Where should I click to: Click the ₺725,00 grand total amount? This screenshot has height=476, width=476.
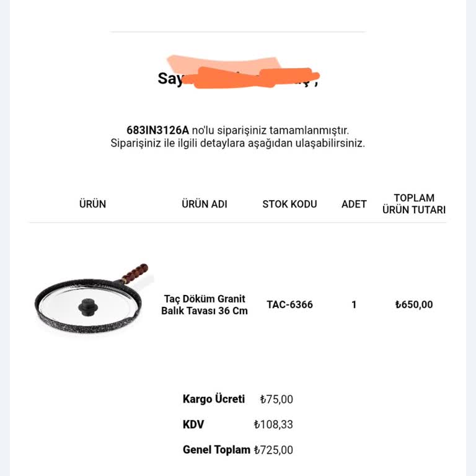(273, 450)
